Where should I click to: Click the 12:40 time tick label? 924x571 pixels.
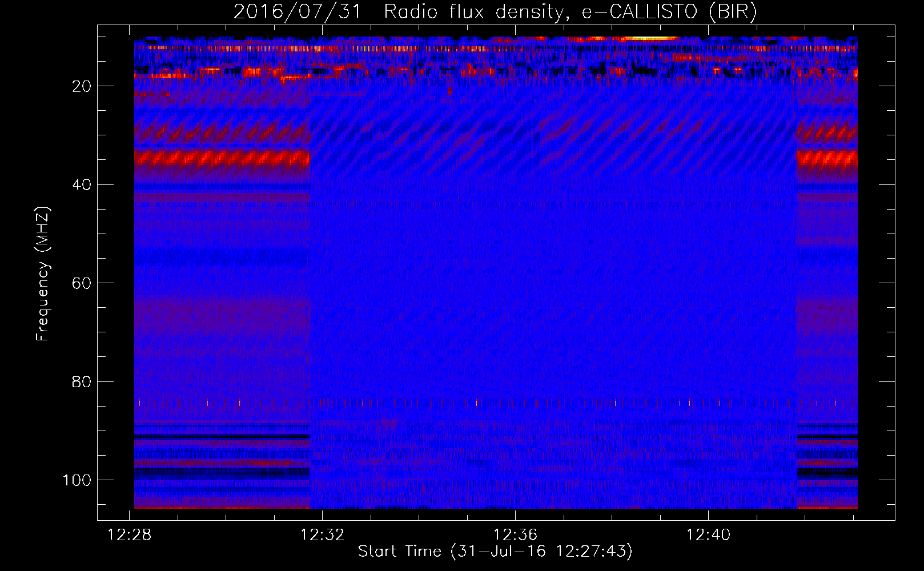click(x=709, y=535)
